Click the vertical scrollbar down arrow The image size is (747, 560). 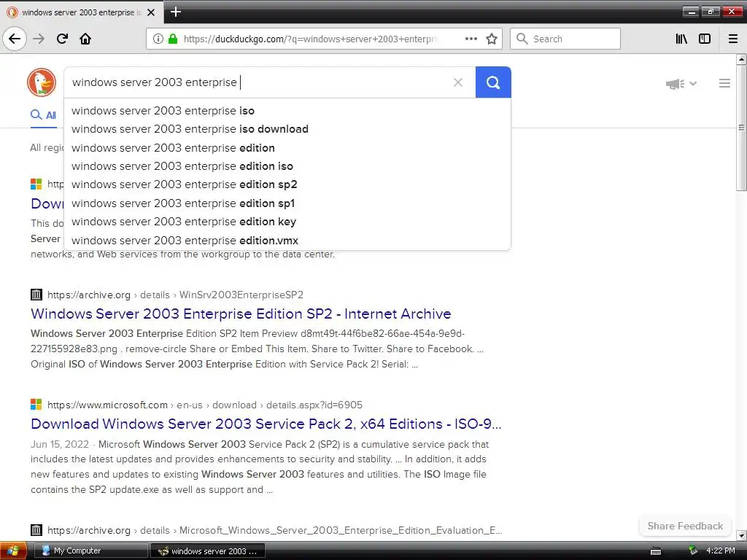point(741,535)
